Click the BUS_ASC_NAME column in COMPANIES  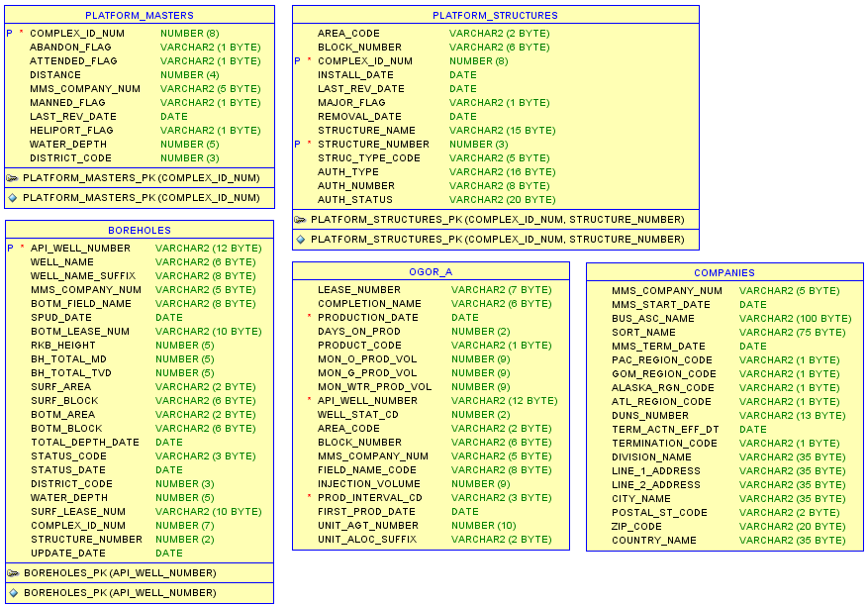[x=653, y=319]
